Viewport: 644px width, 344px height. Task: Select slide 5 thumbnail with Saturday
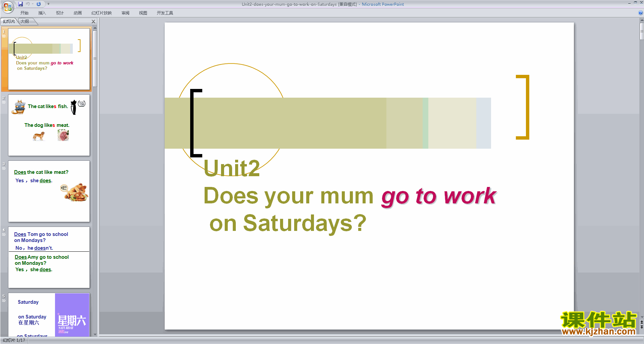point(49,315)
